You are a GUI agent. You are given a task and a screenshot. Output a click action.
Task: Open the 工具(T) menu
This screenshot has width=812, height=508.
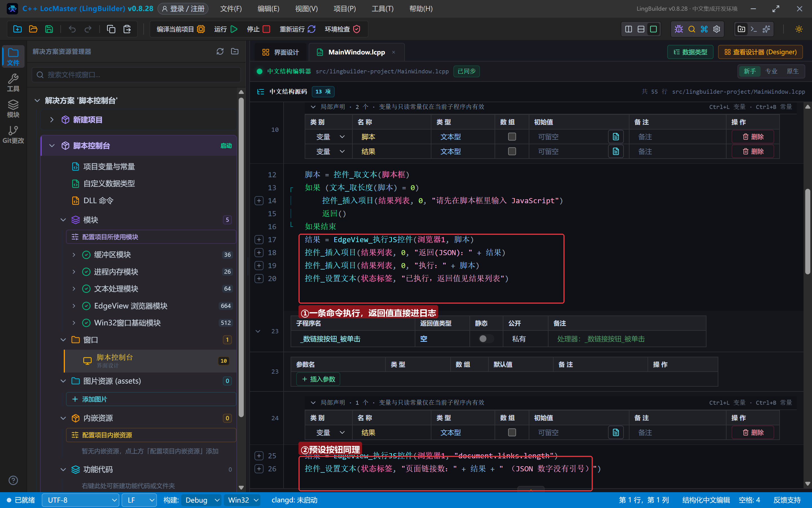click(383, 9)
